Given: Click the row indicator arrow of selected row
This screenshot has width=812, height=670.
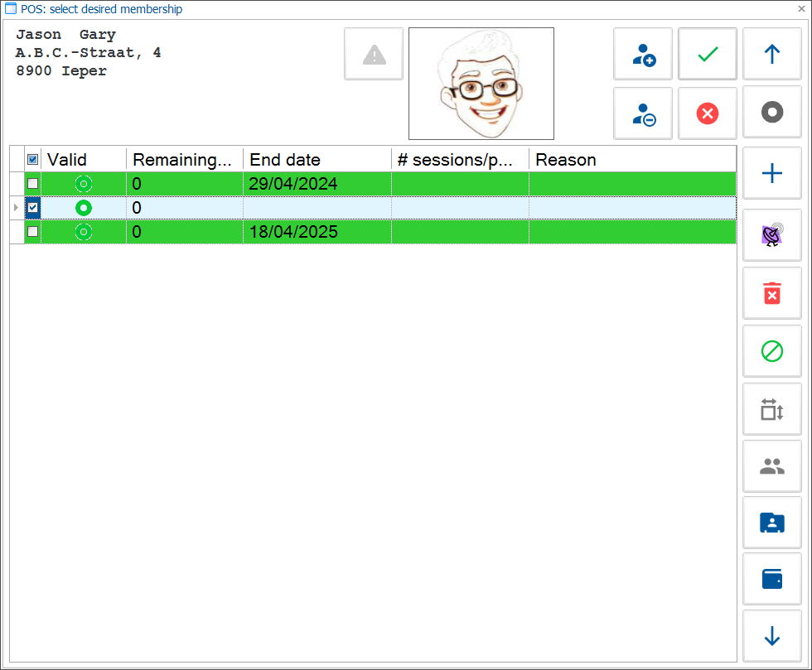Looking at the screenshot, I should point(17,208).
